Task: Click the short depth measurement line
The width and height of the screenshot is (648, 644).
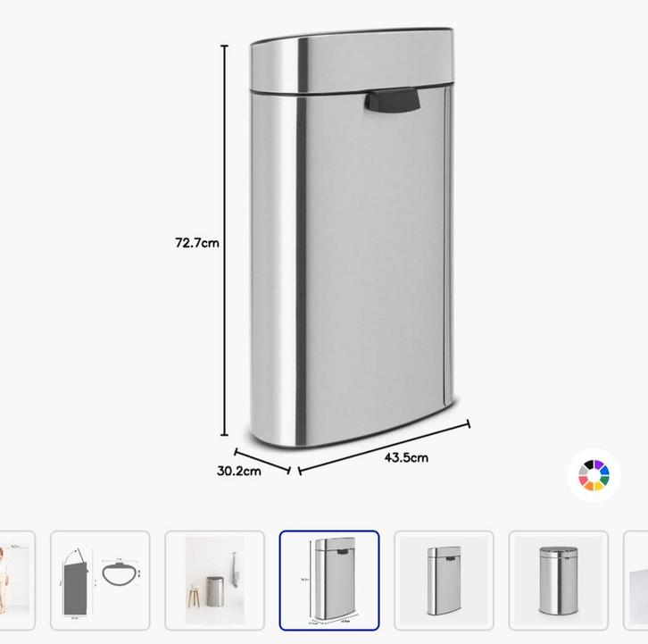Action: point(262,461)
